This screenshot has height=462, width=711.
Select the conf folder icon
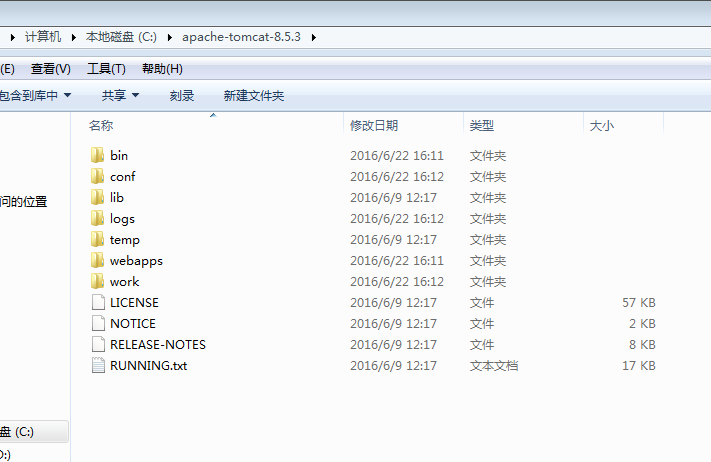coord(97,176)
